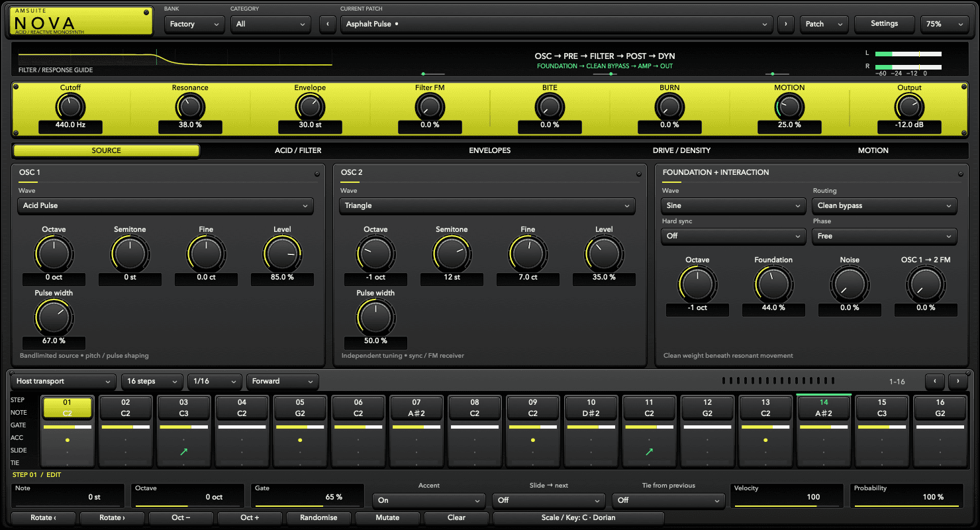Screen dimensions: 980x530
Task: Click the OSC 2 Octave knob
Action: 375,253
